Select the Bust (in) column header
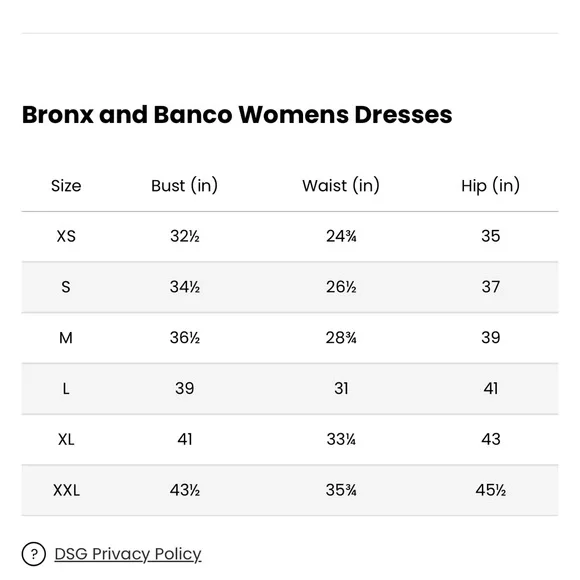The width and height of the screenshot is (580, 580). pyautogui.click(x=185, y=185)
